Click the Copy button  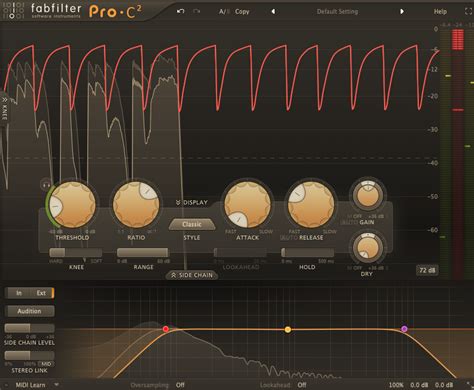[242, 12]
